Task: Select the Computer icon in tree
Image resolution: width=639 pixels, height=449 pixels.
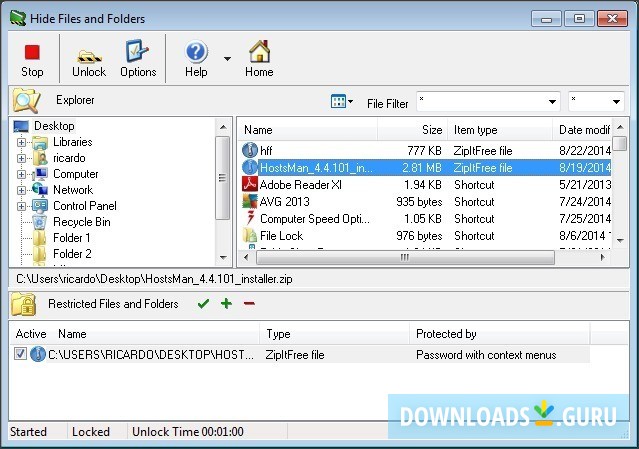Action: (40, 174)
